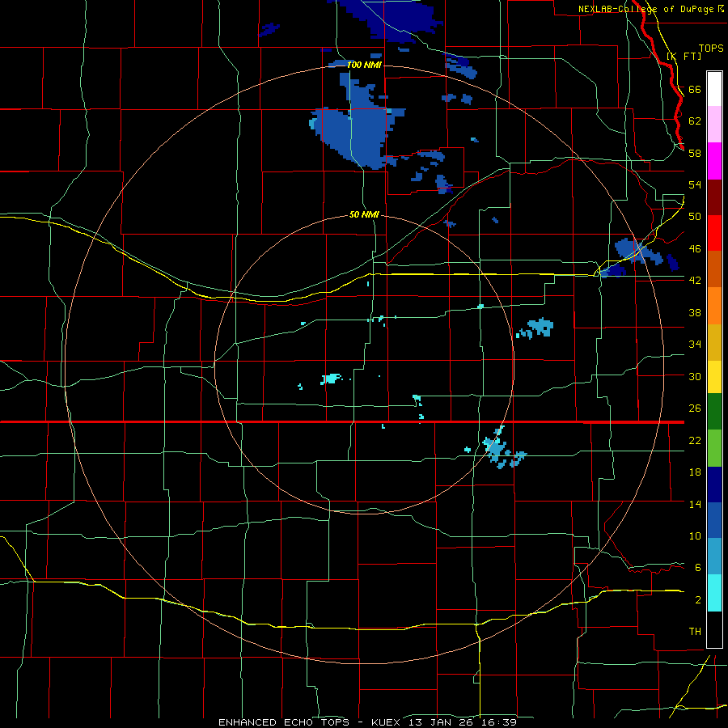Viewport: 728px width, 728px height.
Task: Click the 'NEXLAB-College of DuPage' credit text
Action: point(648,9)
